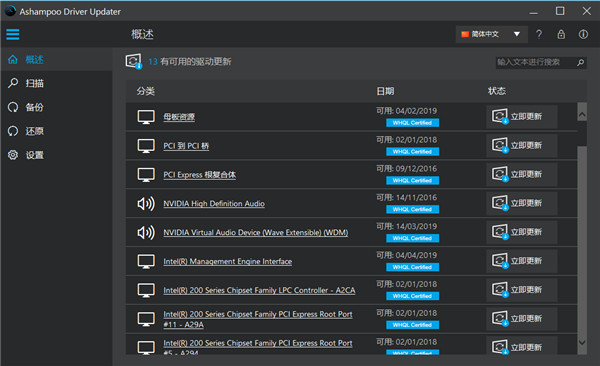Open 备份 in the sidebar
This screenshot has width=600, height=366.
tap(57, 107)
